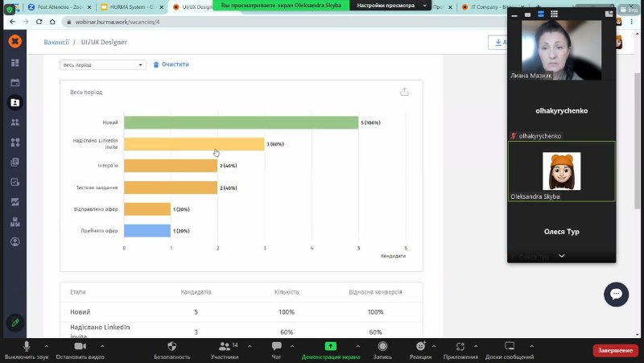This screenshot has height=363, width=644.
Task: Select the highlighted recruiting icon in sidebar
Action: (x=15, y=102)
